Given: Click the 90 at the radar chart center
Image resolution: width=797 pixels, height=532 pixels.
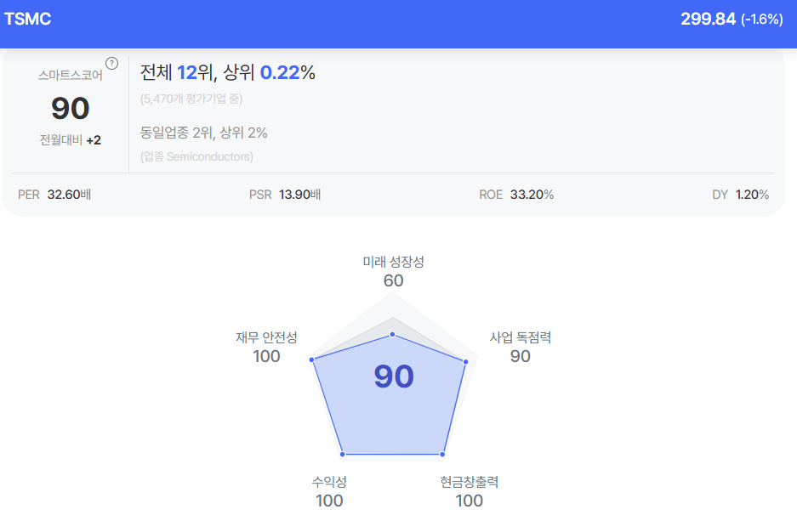Looking at the screenshot, I should [x=394, y=376].
